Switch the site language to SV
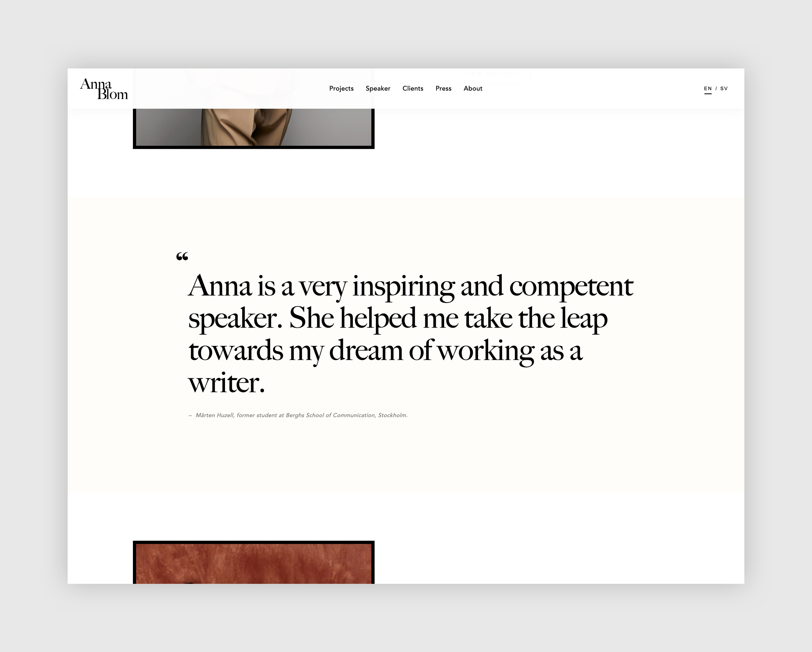This screenshot has width=812, height=652. tap(723, 88)
